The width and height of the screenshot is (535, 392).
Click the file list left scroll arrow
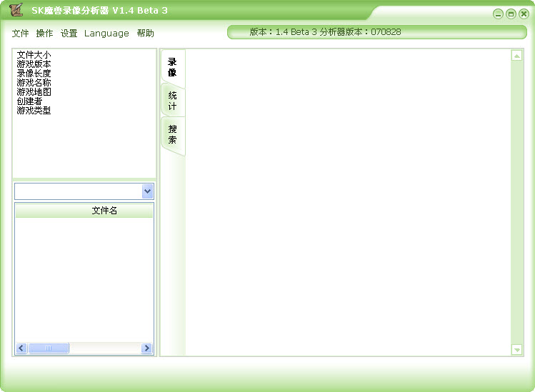click(x=21, y=348)
